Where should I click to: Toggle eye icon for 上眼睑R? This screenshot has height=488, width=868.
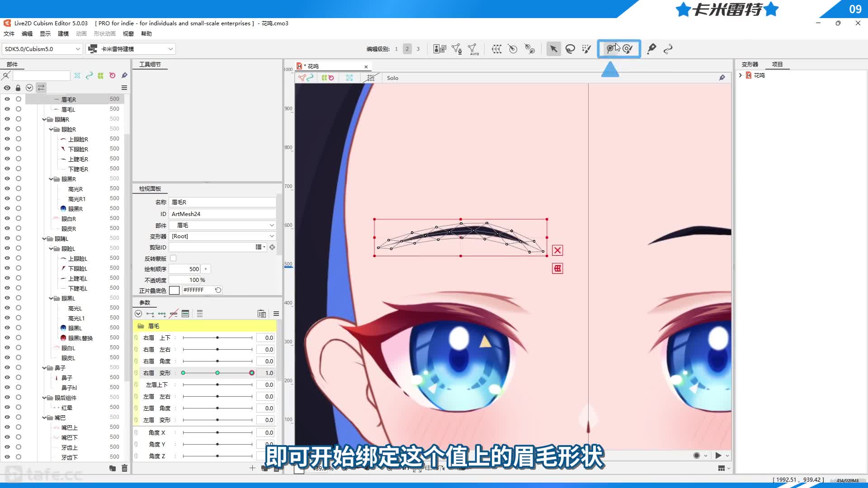coord(7,139)
